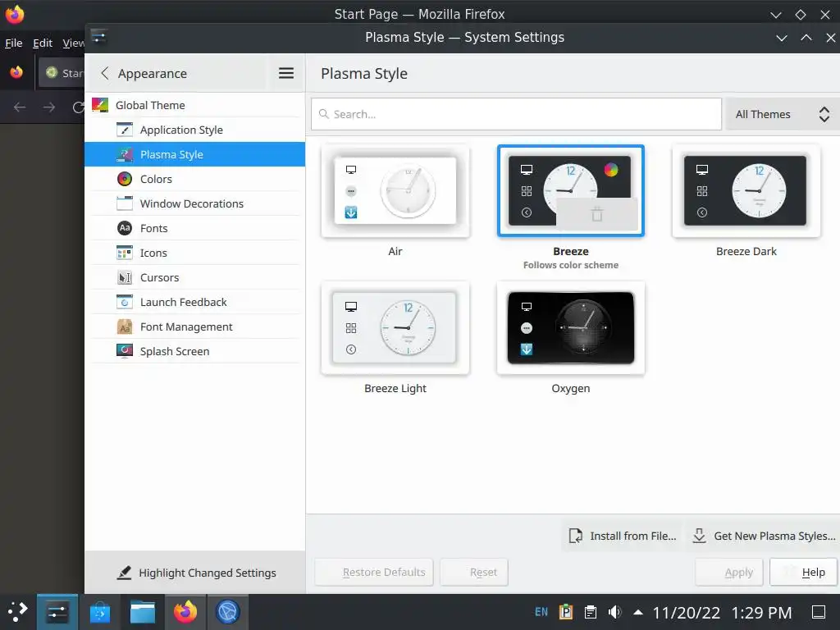This screenshot has height=630, width=840.
Task: Click the color wheel icon on Breeze theme
Action: 610,170
